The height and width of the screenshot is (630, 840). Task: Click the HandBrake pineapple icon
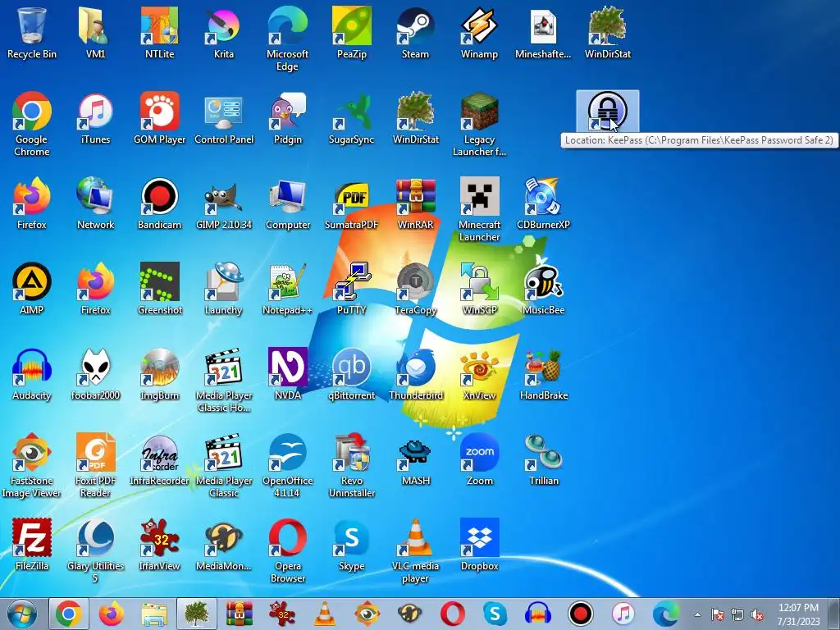(543, 374)
